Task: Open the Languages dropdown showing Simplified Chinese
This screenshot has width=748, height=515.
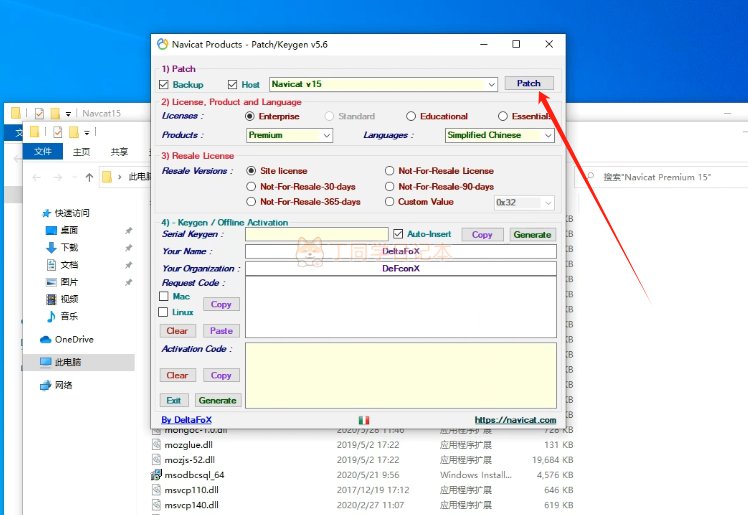Action: (x=547, y=135)
